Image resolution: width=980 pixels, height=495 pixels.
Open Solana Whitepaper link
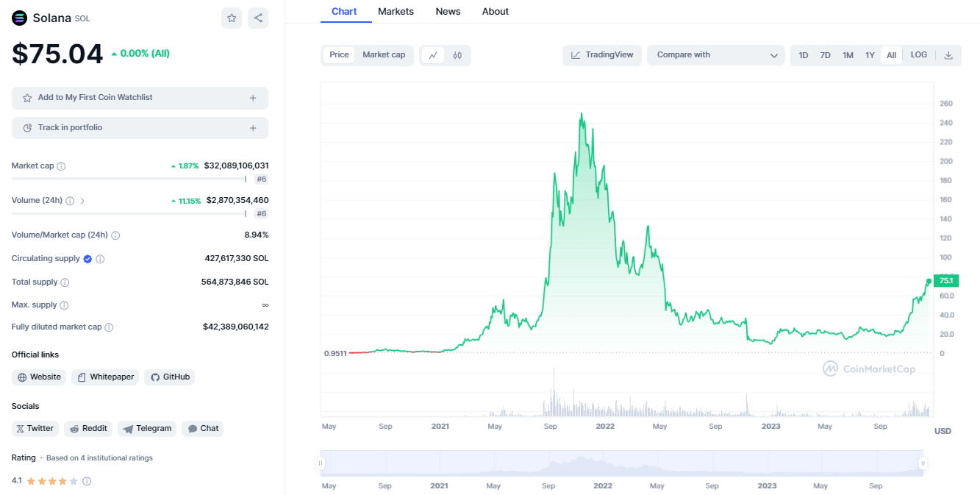pyautogui.click(x=105, y=377)
